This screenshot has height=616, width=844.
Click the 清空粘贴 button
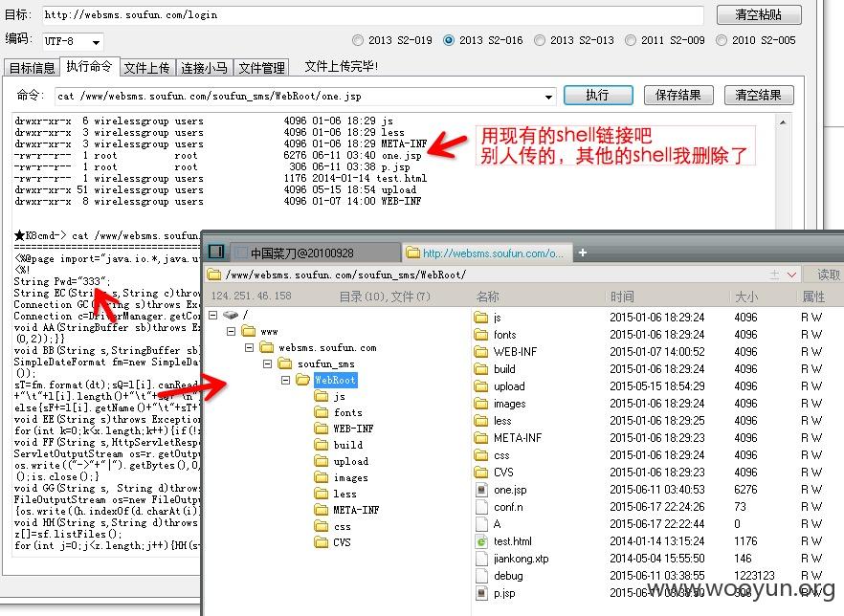pos(759,14)
